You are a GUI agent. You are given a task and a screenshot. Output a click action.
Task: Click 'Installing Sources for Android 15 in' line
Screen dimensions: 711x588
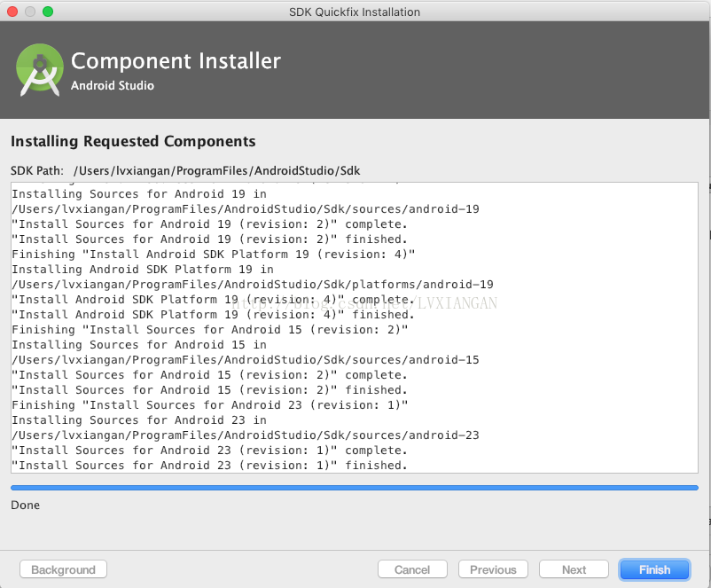coord(139,345)
